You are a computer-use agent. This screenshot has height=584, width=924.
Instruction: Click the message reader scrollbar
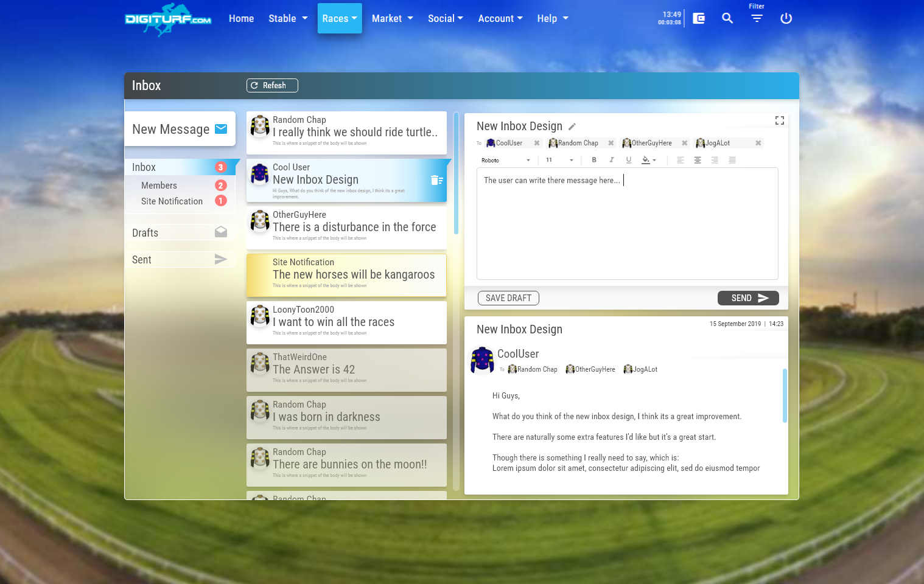point(785,395)
